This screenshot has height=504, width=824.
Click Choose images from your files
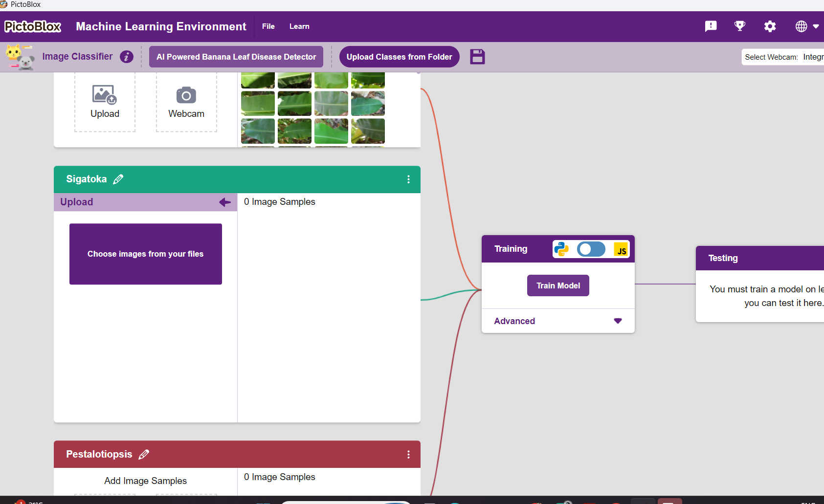coord(146,254)
